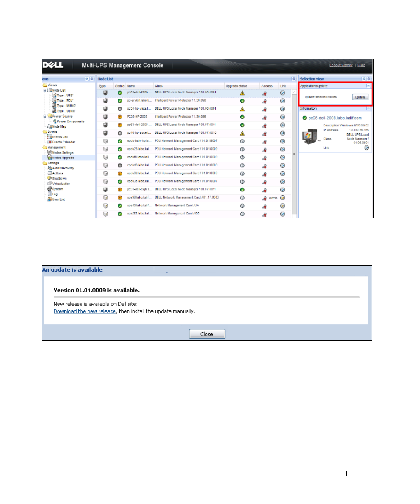The image size is (420, 504).
Task: Click link icon in Information panel
Action: pos(367,147)
